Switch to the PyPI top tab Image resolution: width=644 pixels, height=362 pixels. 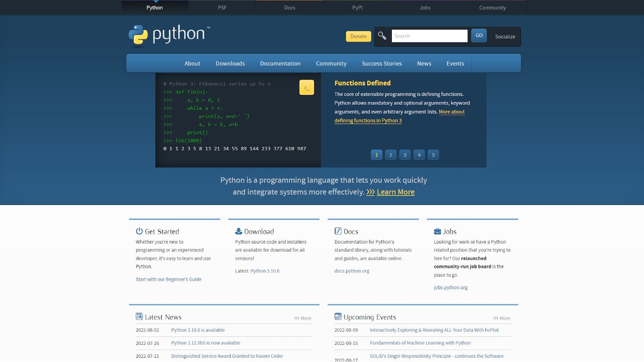tap(357, 7)
